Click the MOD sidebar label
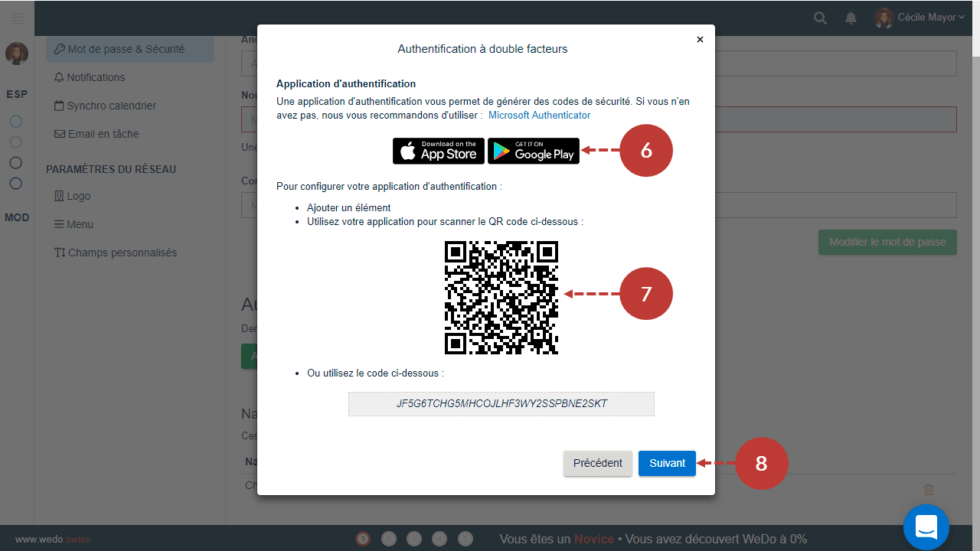Image resolution: width=980 pixels, height=551 pixels. coord(17,217)
